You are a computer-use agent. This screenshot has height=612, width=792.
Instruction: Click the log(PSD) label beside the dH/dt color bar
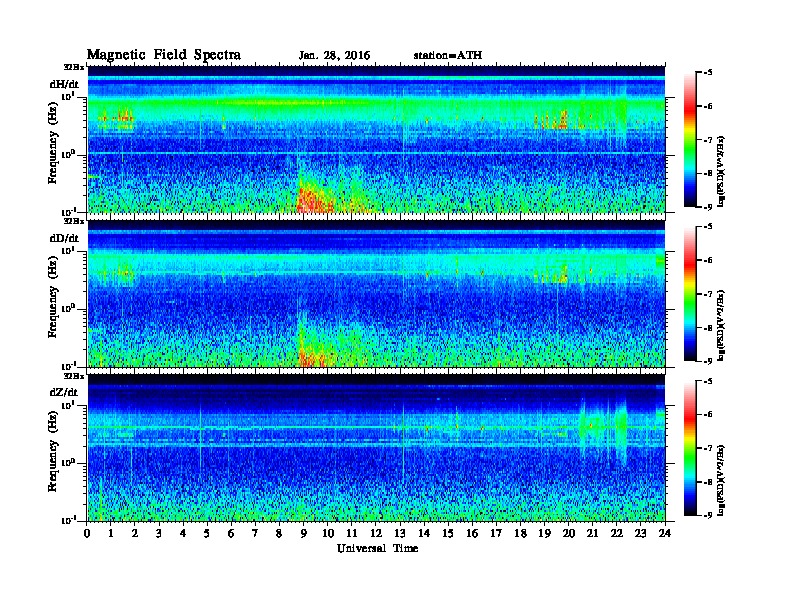[721, 171]
